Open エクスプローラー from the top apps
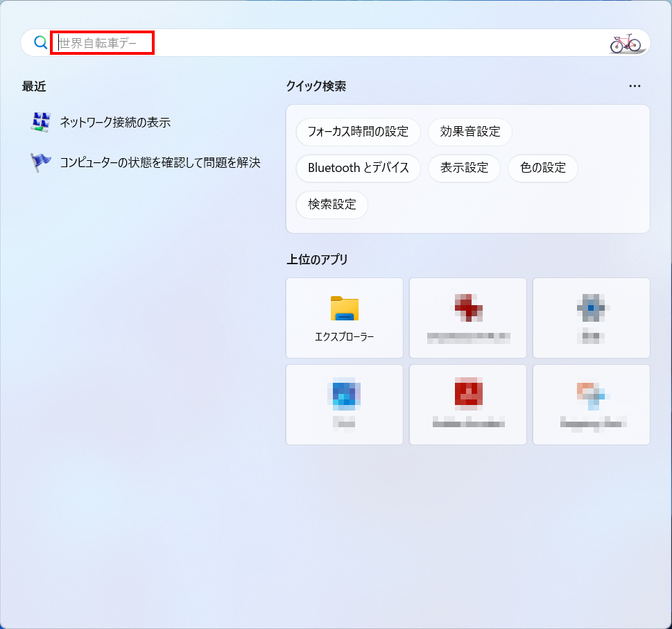The height and width of the screenshot is (629, 672). point(344,318)
